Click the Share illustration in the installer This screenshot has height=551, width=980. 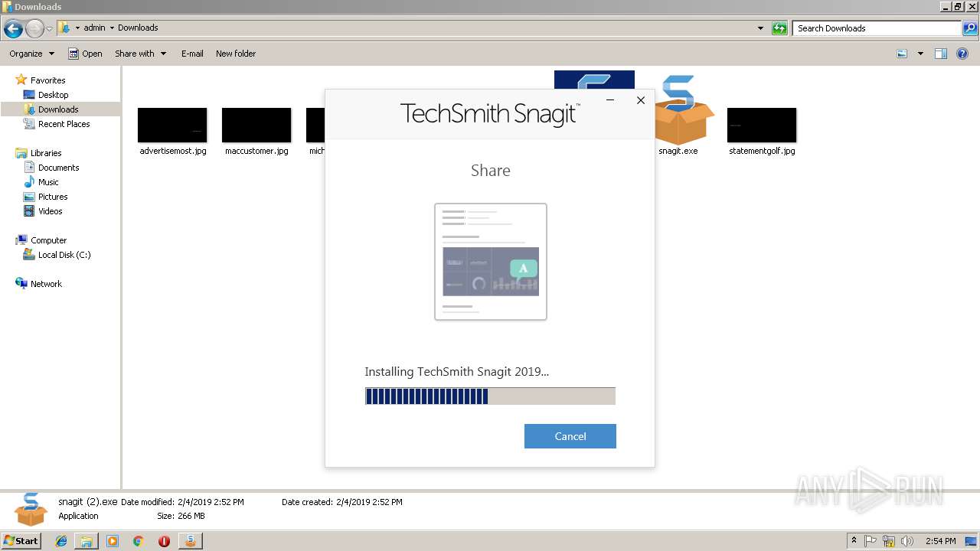[x=491, y=262]
